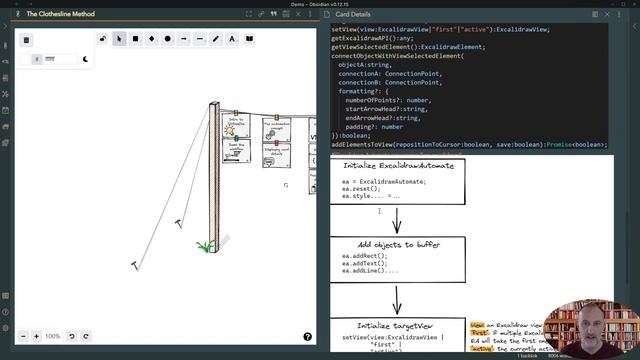Click the quote icon in Clothesline header
The image size is (640, 360).
pyautogui.click(x=273, y=14)
